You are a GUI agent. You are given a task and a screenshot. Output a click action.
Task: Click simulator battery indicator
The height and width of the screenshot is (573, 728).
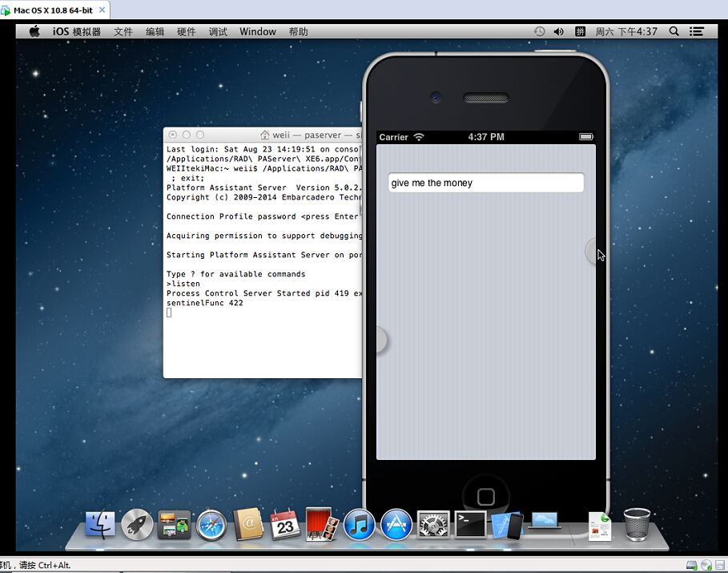586,136
